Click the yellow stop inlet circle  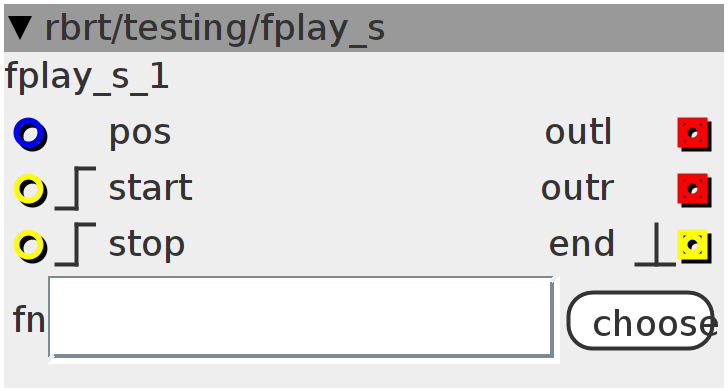coord(30,246)
